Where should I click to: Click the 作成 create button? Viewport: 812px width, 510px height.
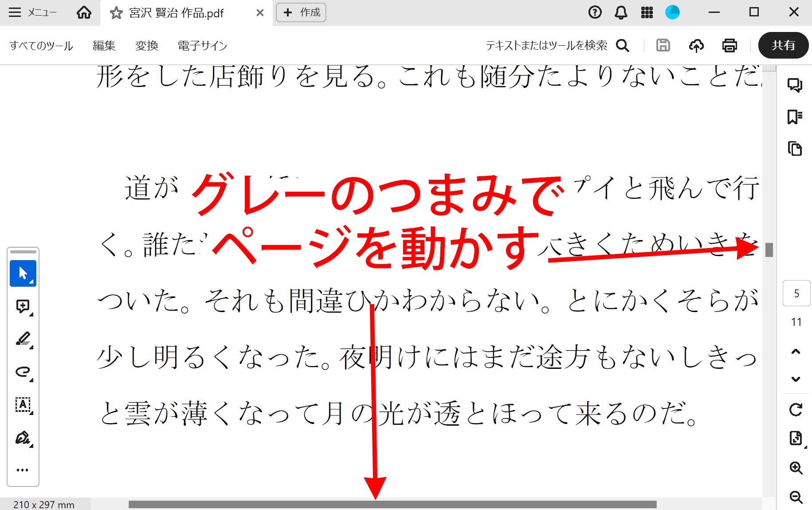pos(301,12)
